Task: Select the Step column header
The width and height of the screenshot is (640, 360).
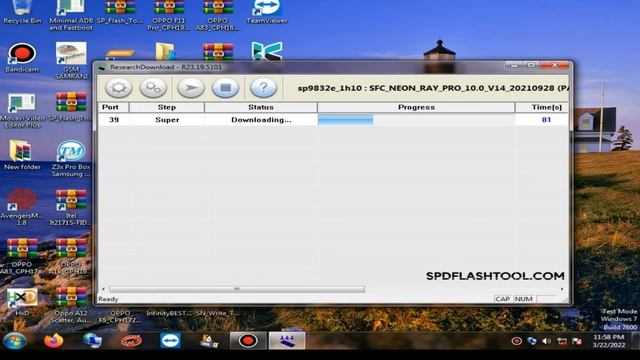Action: 167,107
